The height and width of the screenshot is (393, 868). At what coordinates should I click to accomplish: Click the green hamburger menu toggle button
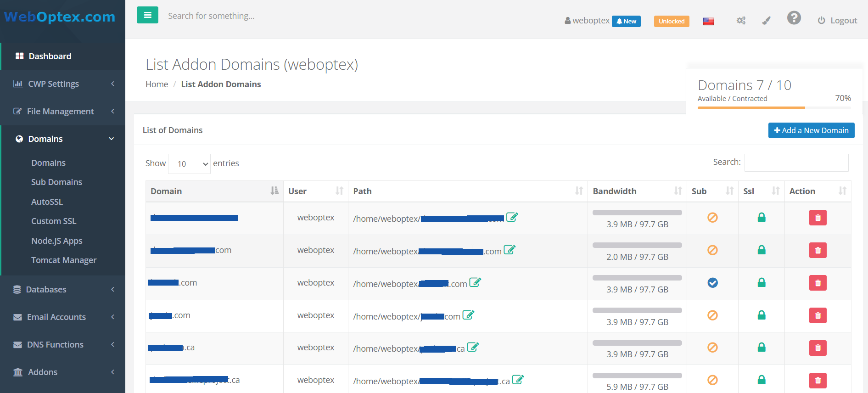click(x=147, y=15)
